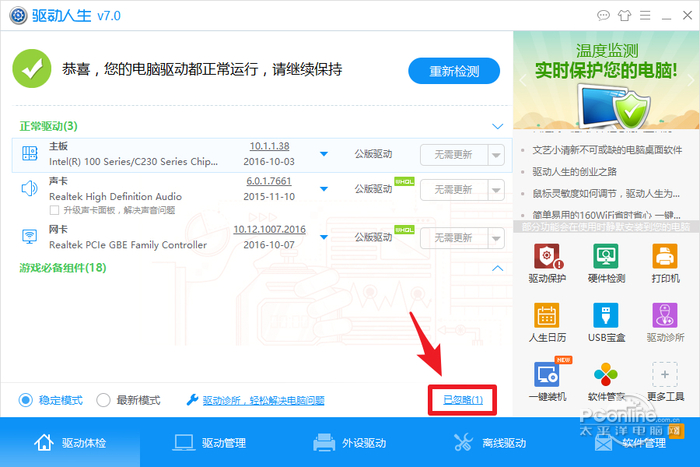The width and height of the screenshot is (700, 467).
Task: Switch to 软件管理 tab
Action: click(x=630, y=442)
